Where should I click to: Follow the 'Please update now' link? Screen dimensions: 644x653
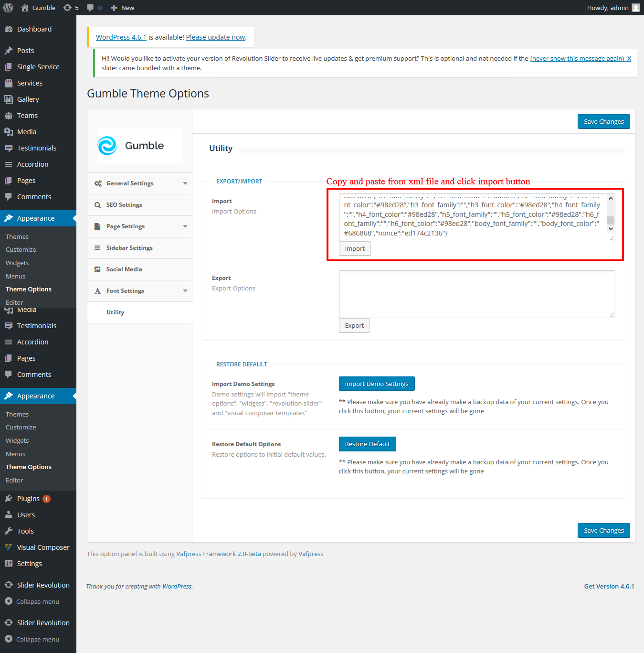[215, 37]
